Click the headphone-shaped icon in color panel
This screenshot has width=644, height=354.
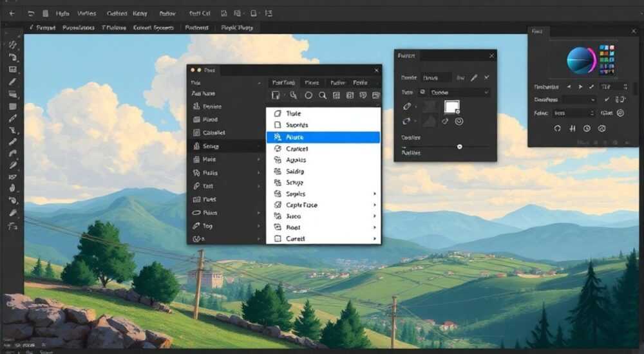coord(557,129)
